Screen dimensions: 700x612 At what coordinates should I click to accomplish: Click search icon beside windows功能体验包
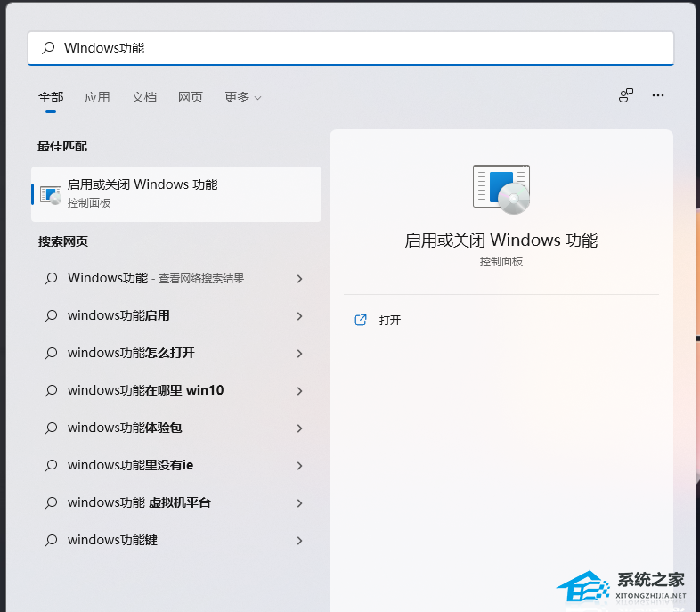[x=51, y=428]
